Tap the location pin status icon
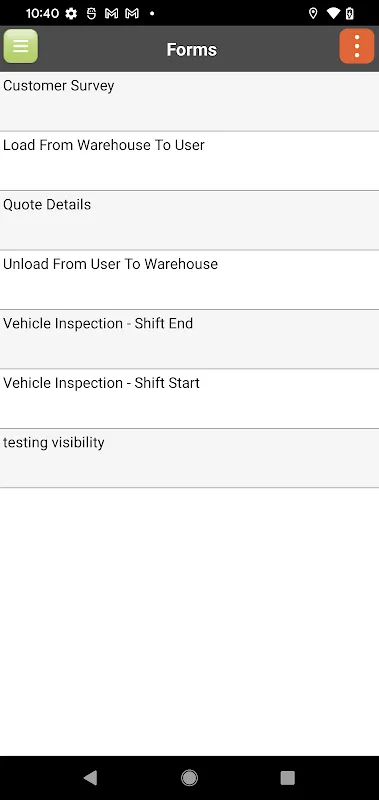 coord(313,14)
